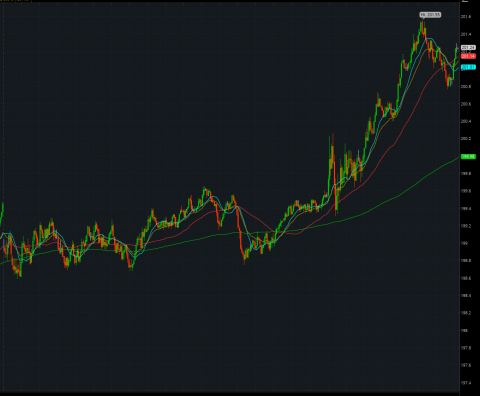Click the 198.6 price axis label

(x=466, y=278)
